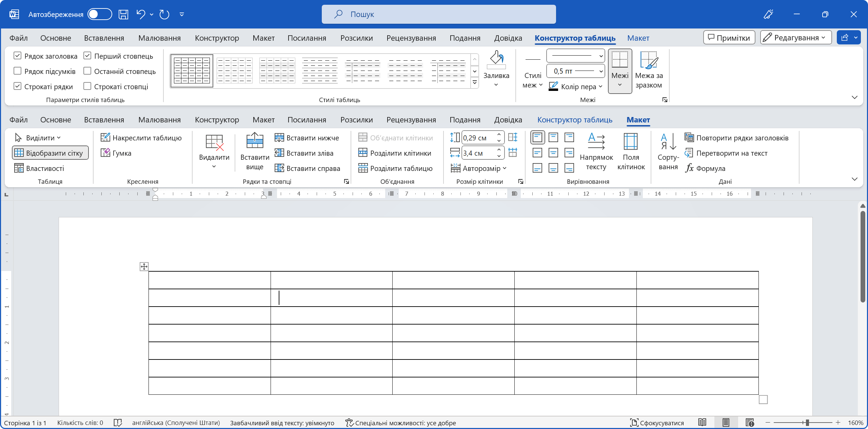This screenshot has width=868, height=429.
Task: Open the Вставлення tab in top ribbon
Action: tap(104, 38)
